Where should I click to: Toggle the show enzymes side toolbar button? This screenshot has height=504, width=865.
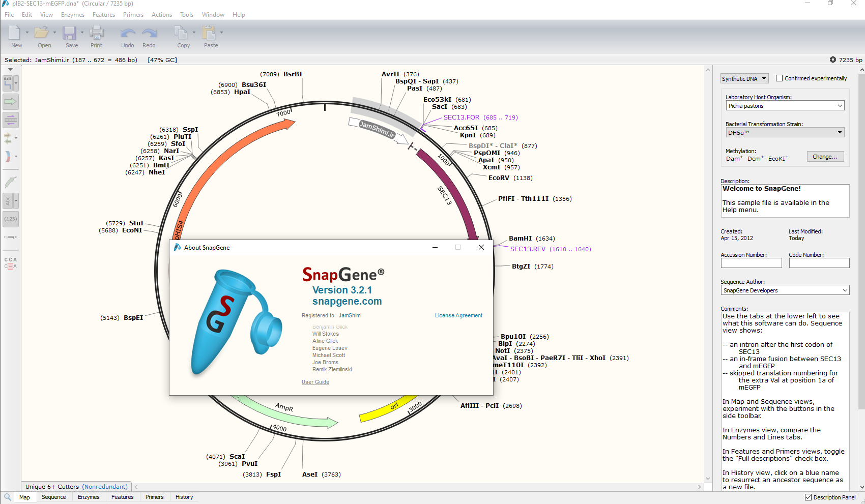point(8,83)
